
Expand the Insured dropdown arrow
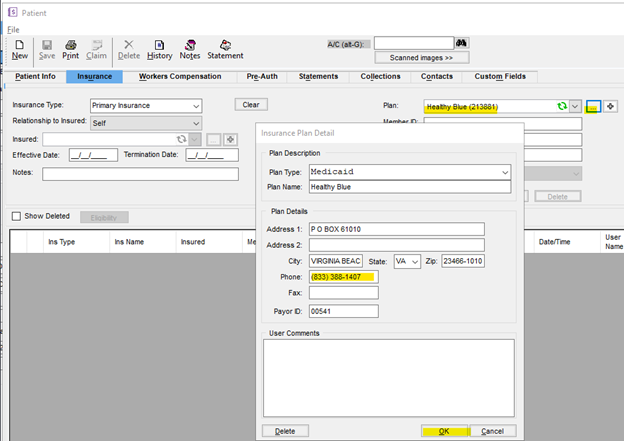[x=194, y=139]
